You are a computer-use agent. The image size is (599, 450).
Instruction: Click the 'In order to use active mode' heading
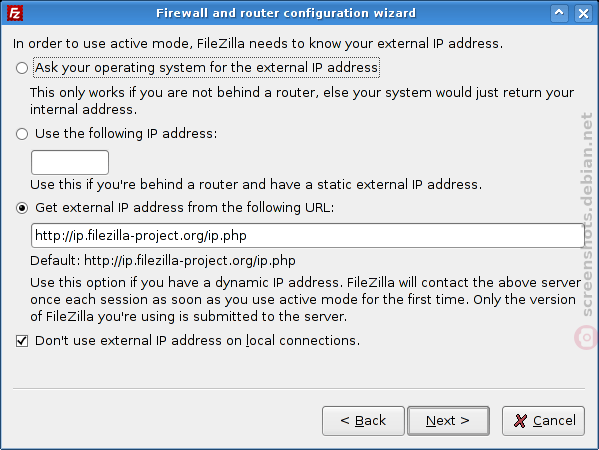tap(258, 44)
